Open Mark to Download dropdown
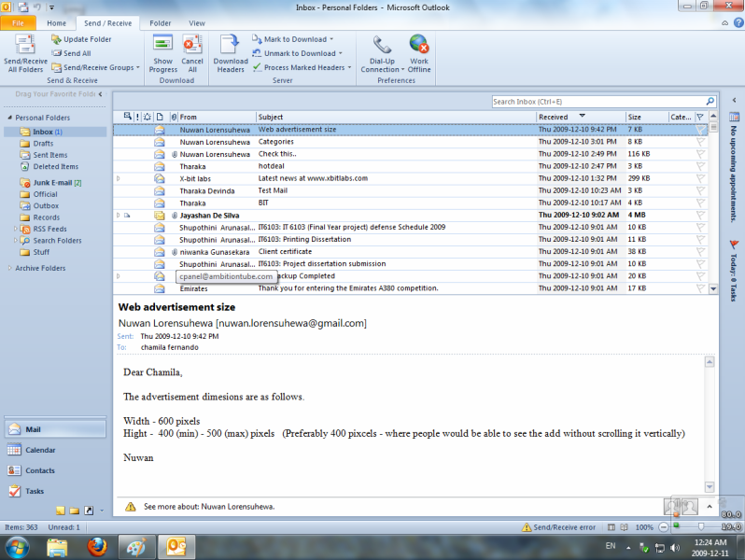The height and width of the screenshot is (560, 745). pos(293,39)
